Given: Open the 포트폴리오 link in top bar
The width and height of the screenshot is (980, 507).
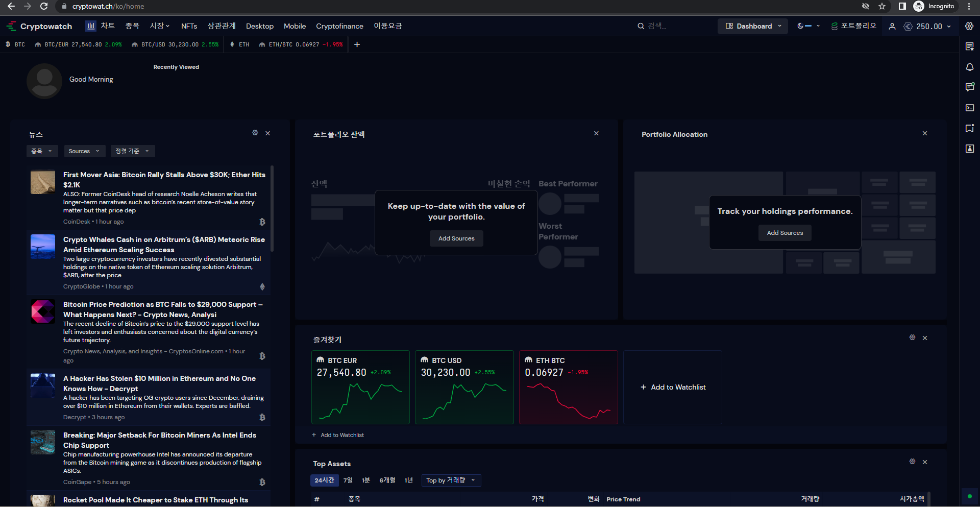Looking at the screenshot, I should tap(853, 26).
